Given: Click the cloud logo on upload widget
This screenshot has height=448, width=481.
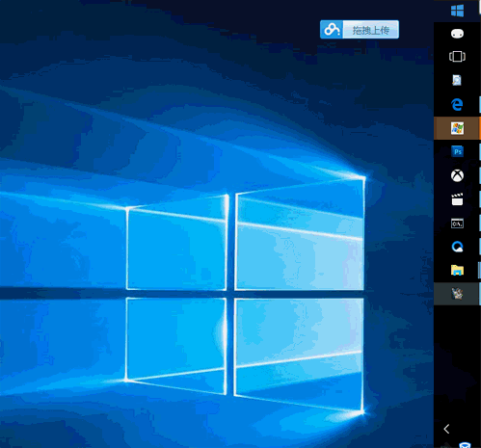Looking at the screenshot, I should (x=332, y=30).
